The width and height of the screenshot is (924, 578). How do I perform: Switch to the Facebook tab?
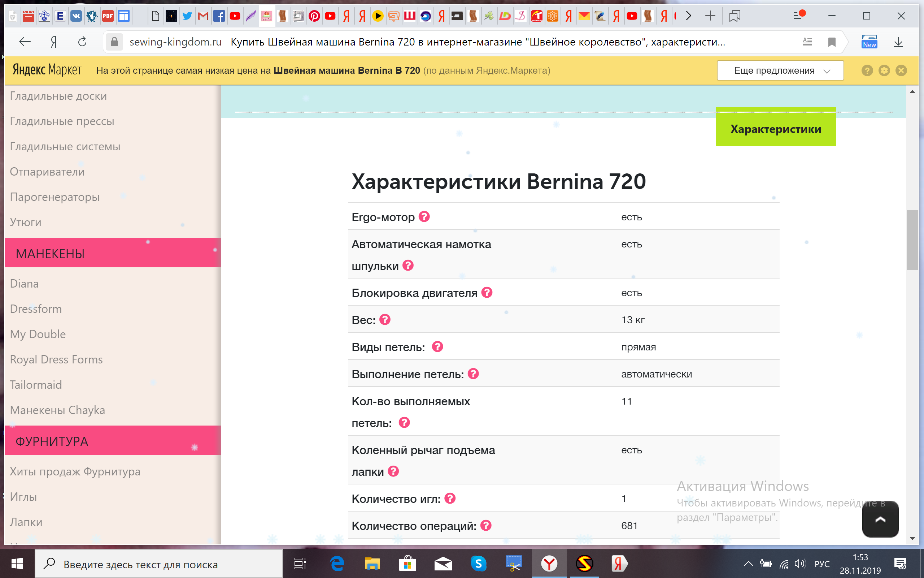[x=219, y=16]
